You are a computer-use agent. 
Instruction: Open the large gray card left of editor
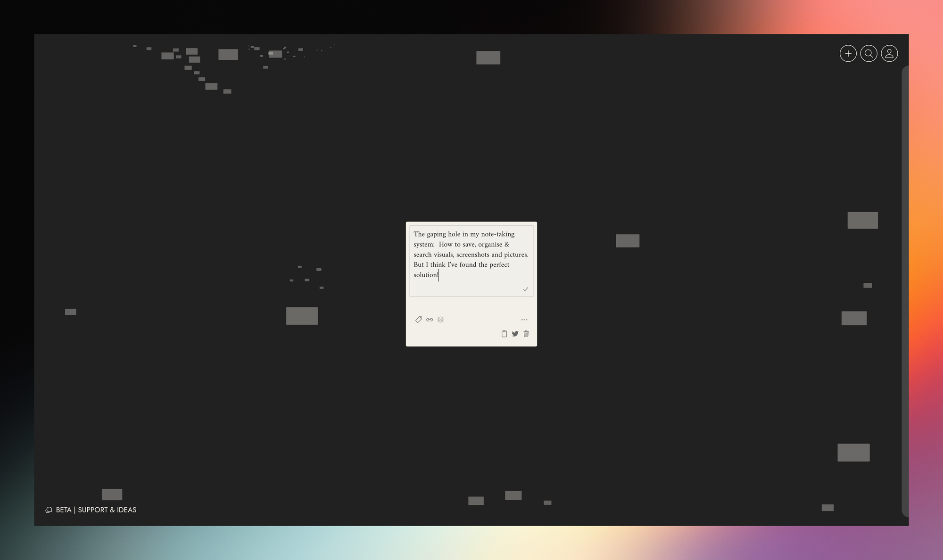(302, 316)
